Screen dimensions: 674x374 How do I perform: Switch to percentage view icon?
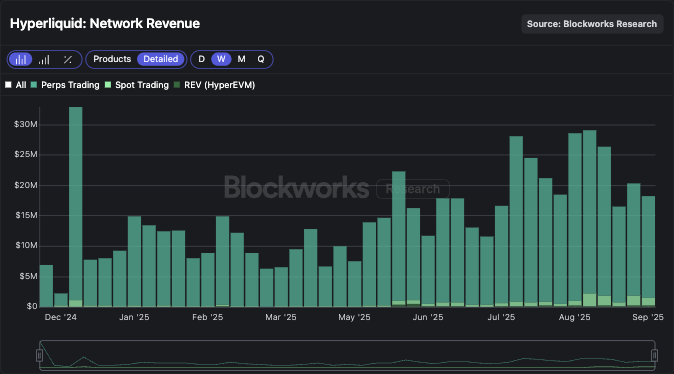(67, 59)
